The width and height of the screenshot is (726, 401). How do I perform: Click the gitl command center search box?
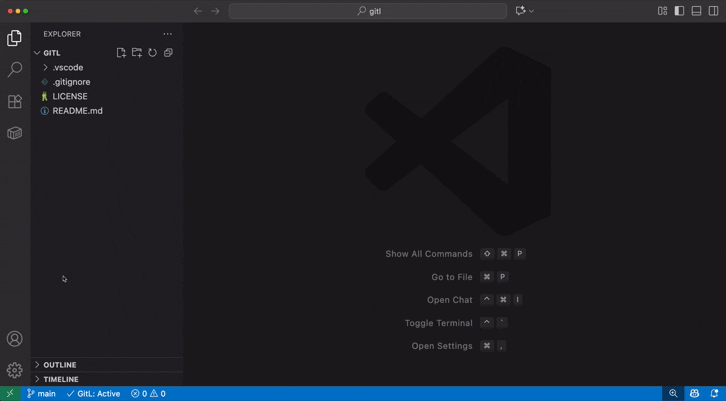368,11
